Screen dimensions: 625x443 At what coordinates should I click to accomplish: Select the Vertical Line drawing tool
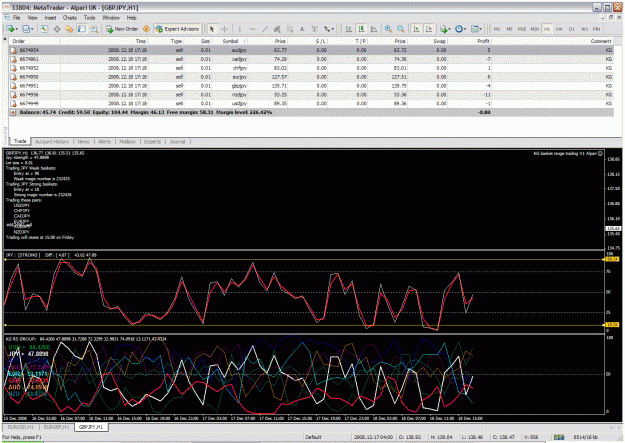pyautogui.click(x=240, y=29)
